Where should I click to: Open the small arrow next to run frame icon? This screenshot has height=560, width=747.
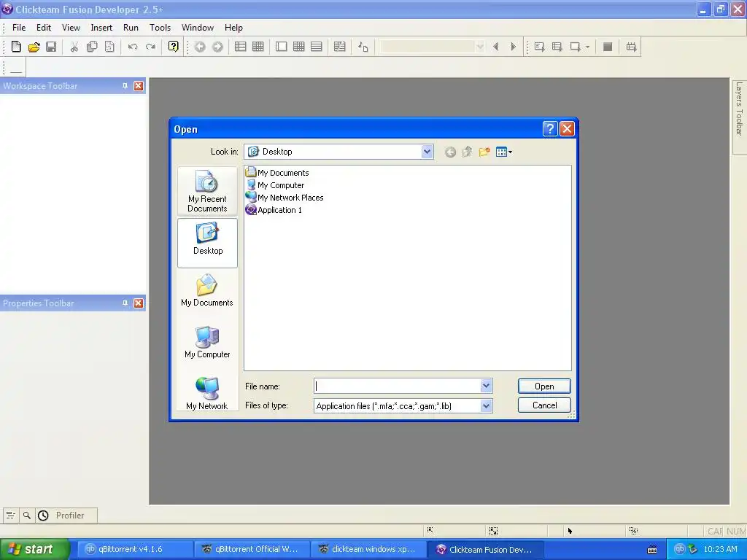[587, 47]
